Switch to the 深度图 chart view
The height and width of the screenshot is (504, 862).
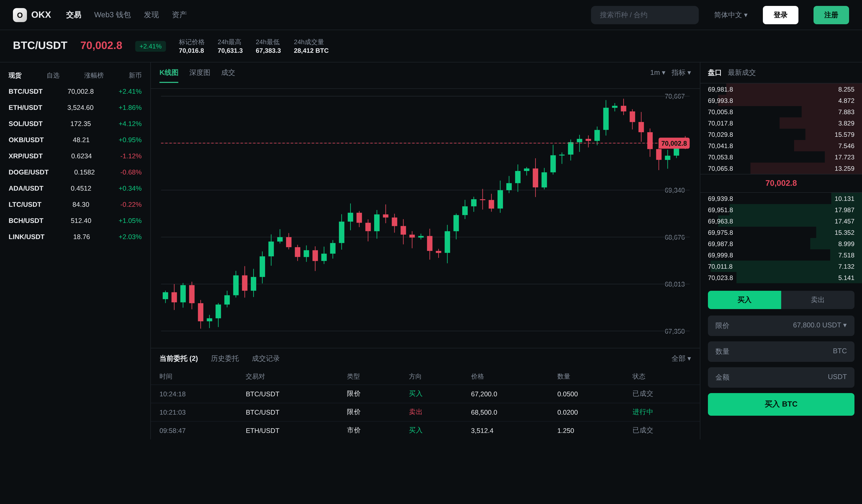pos(200,72)
